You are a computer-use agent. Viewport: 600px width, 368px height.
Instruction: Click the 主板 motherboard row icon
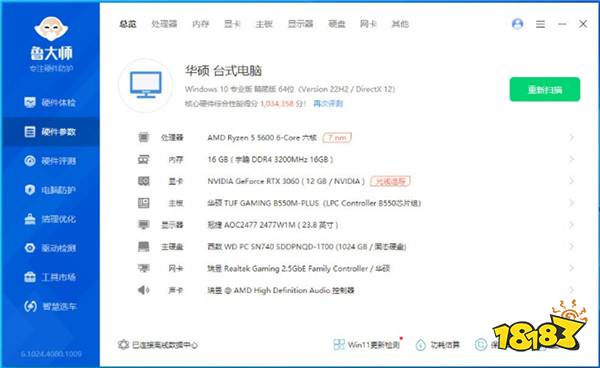143,203
